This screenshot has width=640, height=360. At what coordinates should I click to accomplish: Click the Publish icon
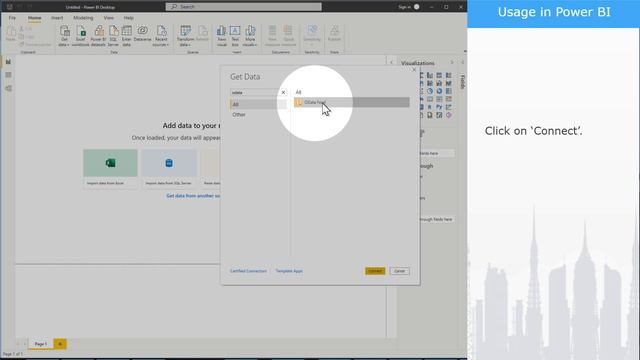coord(334,34)
